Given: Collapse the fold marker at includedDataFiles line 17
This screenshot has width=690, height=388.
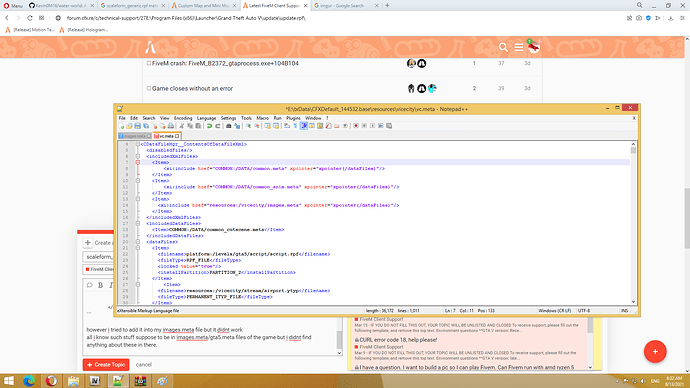Looking at the screenshot, I should coord(137,223).
